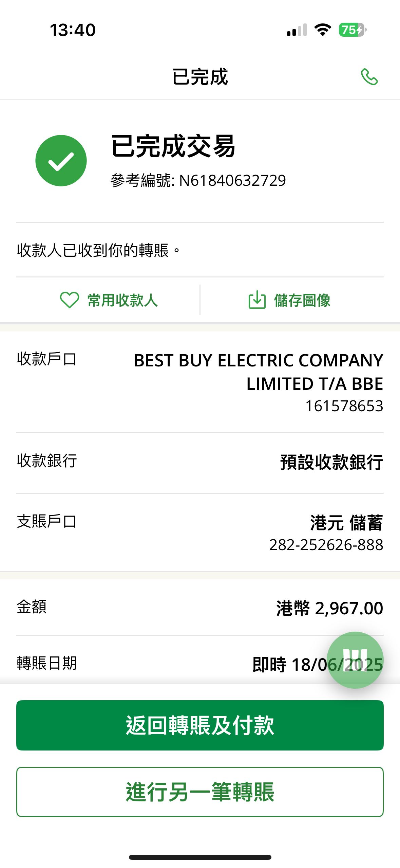Tap the home indicator bar

200,857
